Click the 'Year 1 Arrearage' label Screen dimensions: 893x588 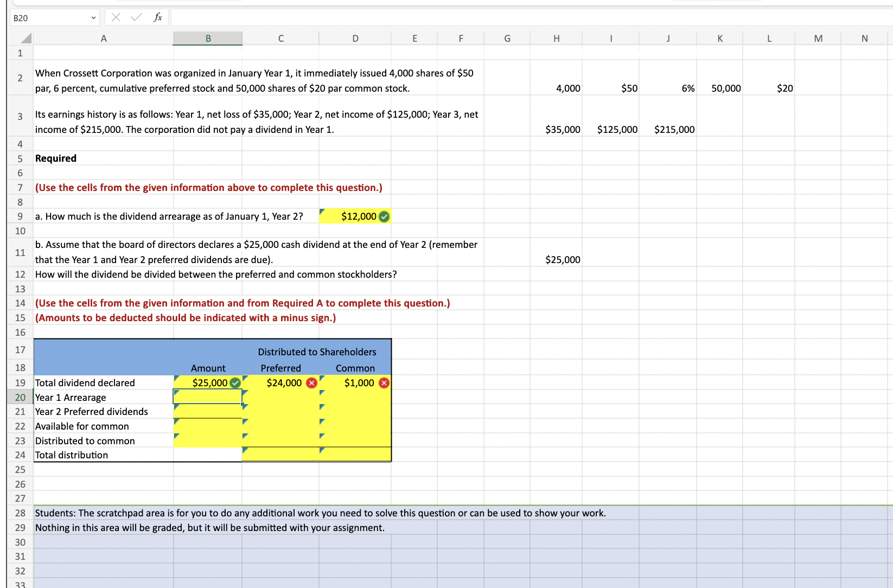71,398
